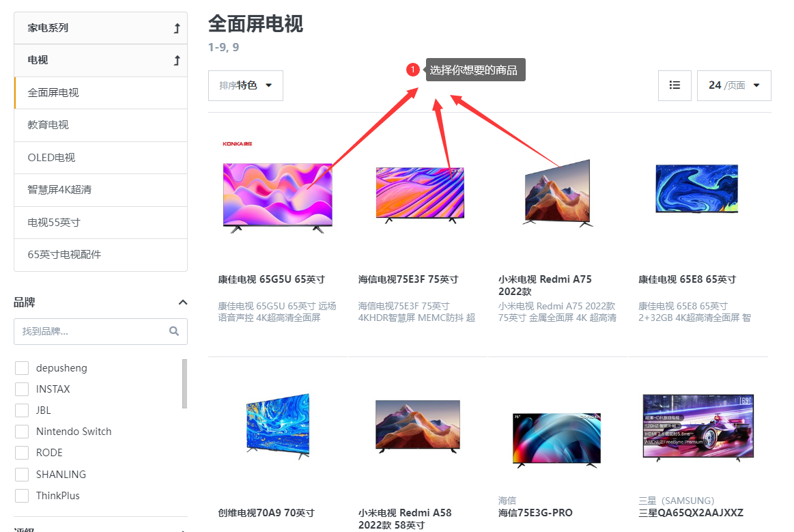The height and width of the screenshot is (532, 794).
Task: Open 小米电视 Redmi A58 2022款 link
Action: [405, 519]
